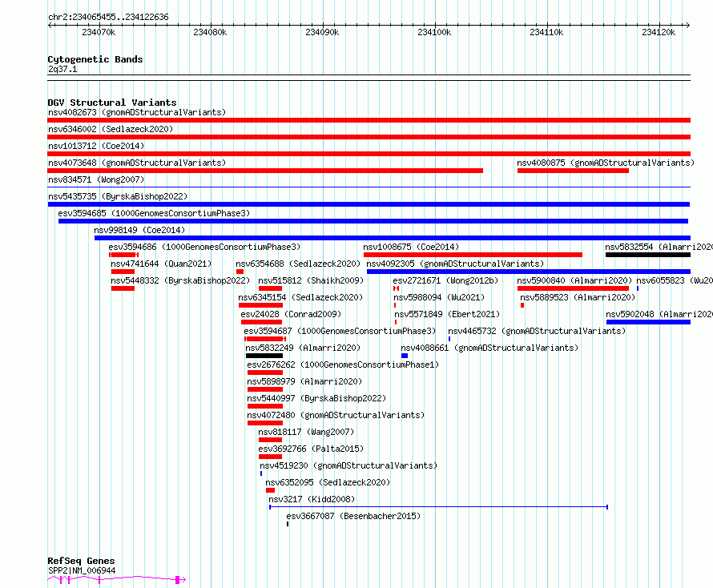Click the blue nsv3217 Kidd2008 span line
Screen dimensions: 713x588
pos(439,507)
